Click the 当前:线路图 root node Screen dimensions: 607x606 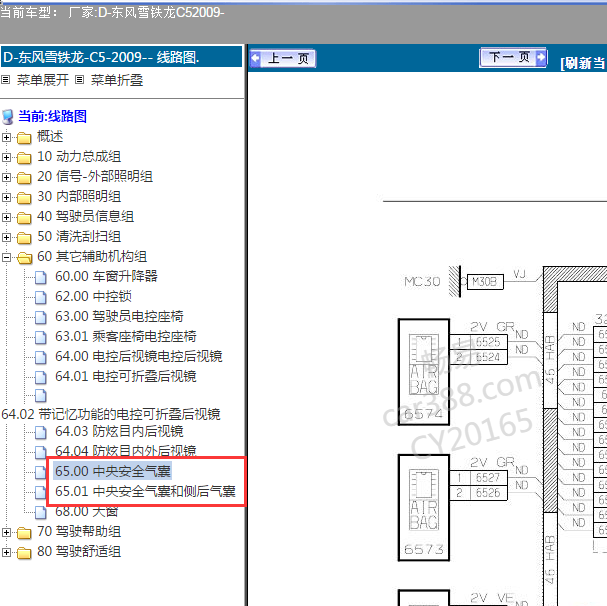click(52, 116)
